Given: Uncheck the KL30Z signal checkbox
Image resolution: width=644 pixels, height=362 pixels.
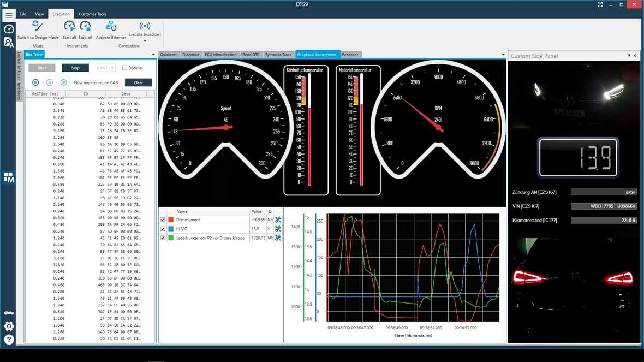Looking at the screenshot, I should (x=163, y=229).
